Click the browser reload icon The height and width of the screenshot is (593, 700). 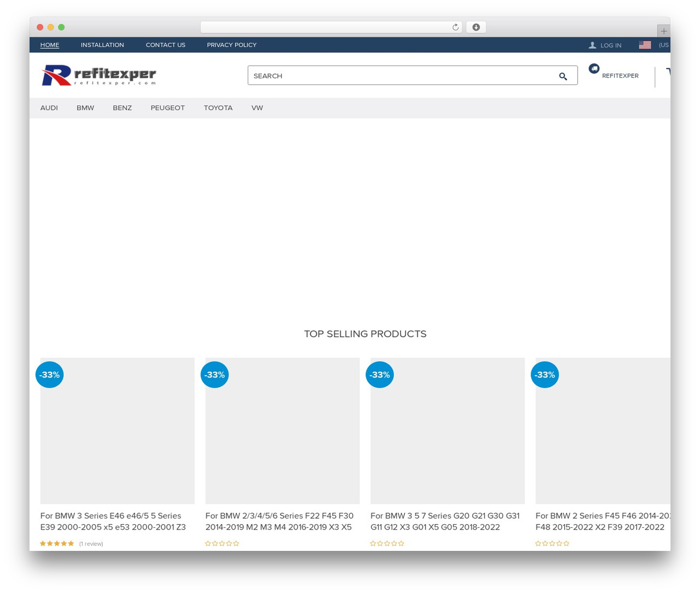point(455,27)
